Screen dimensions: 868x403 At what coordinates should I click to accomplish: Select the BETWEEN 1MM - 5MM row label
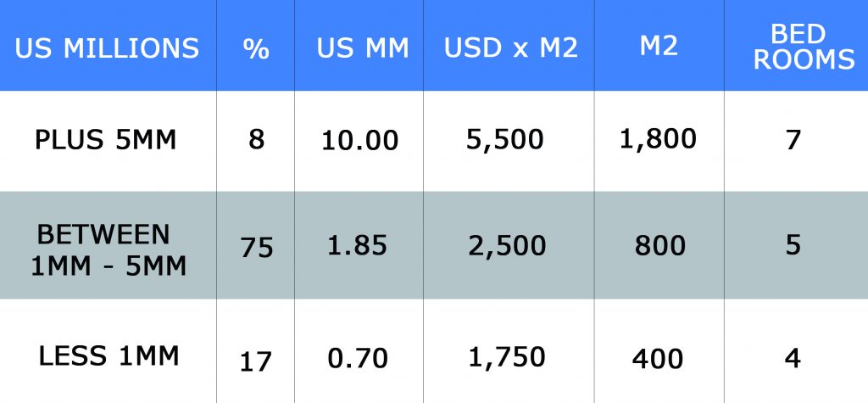pos(108,250)
